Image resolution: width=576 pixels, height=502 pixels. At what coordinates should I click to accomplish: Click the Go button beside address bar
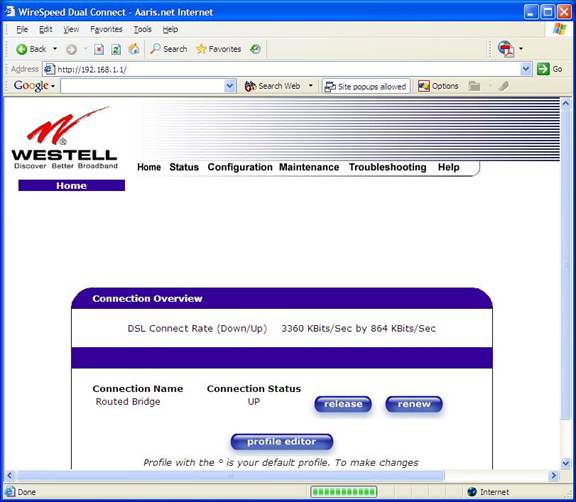point(550,69)
